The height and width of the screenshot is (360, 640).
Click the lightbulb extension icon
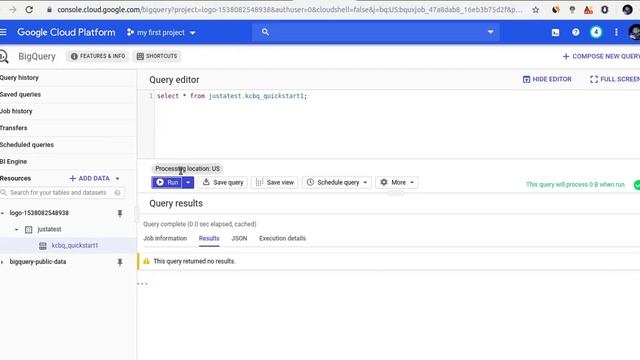point(572,10)
